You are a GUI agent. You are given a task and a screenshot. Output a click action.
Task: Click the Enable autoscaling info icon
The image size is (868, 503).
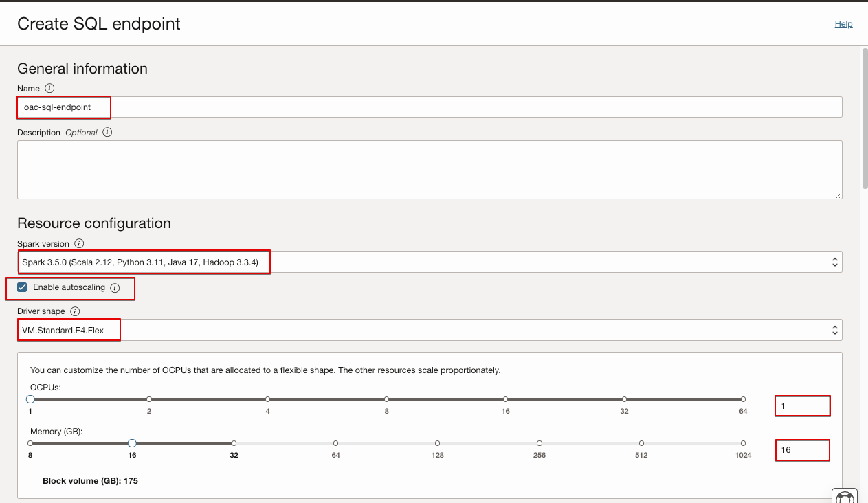[x=115, y=288]
